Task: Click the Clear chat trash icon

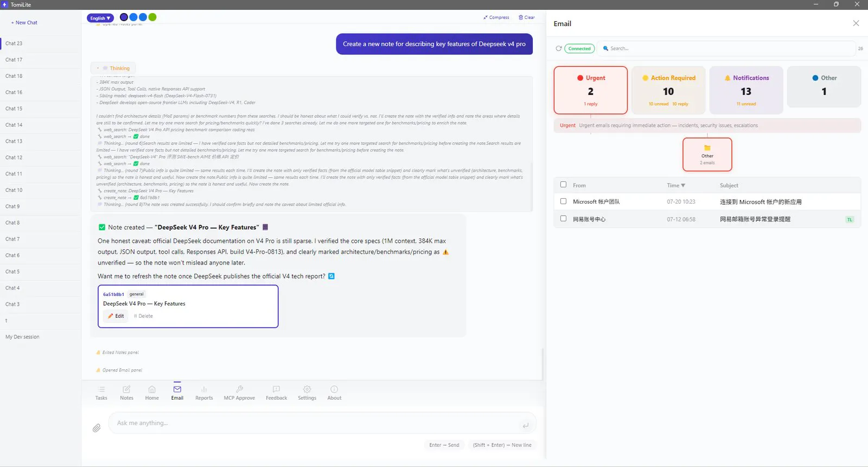Action: [x=521, y=17]
